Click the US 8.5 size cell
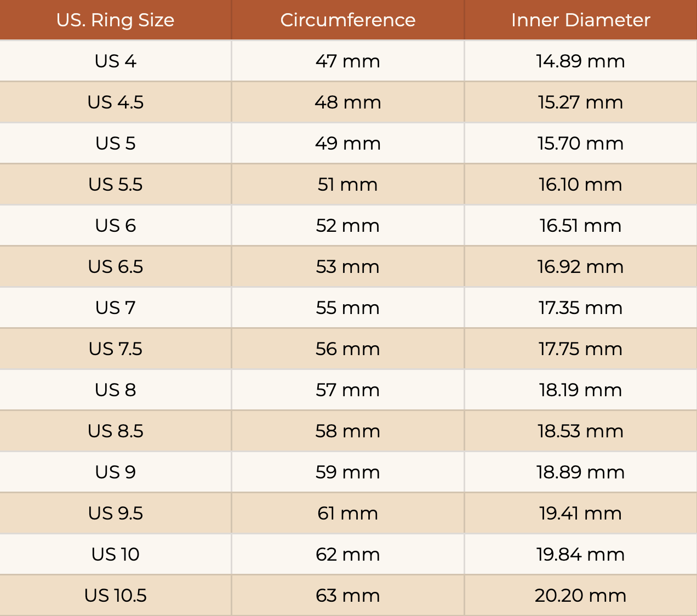This screenshot has height=616, width=697. point(115,431)
